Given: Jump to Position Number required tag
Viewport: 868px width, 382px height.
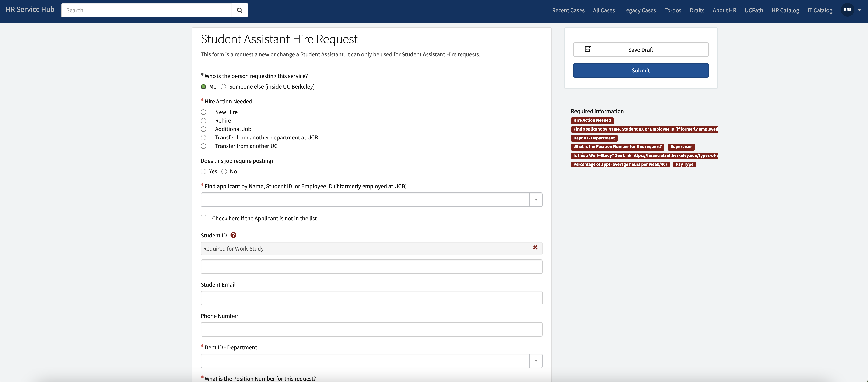Looking at the screenshot, I should (617, 147).
